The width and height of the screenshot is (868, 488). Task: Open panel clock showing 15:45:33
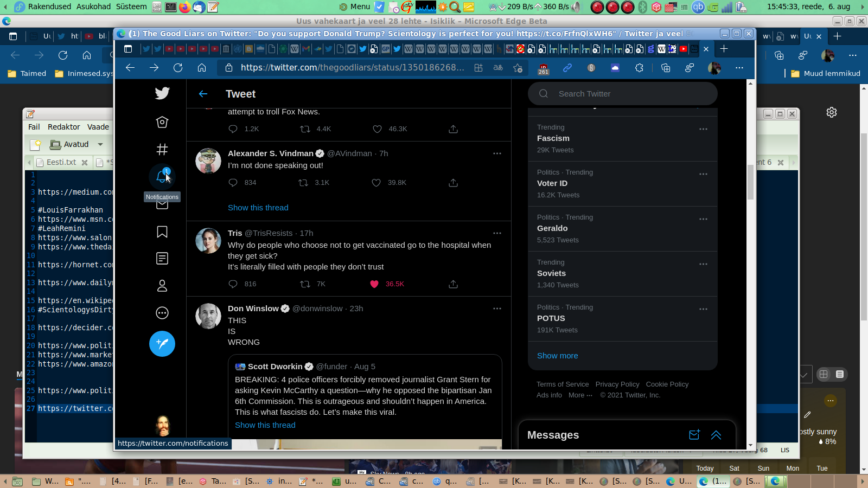tap(809, 7)
